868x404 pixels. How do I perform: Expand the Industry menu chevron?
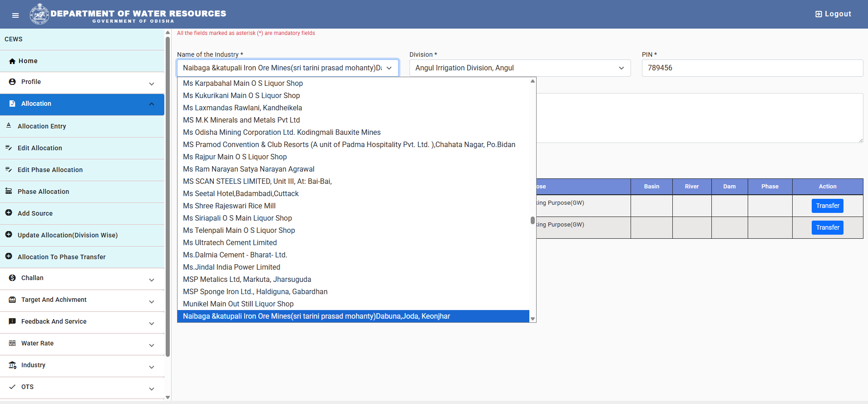pos(152,367)
